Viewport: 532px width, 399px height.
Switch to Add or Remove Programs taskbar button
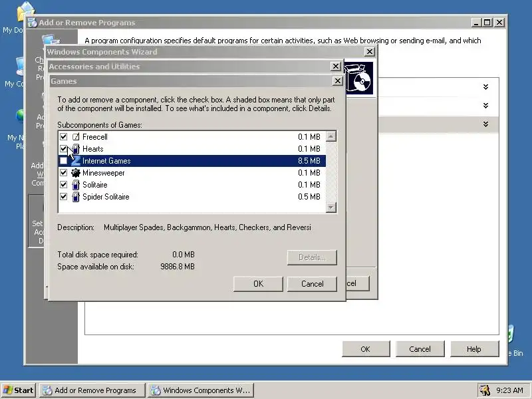tap(92, 390)
